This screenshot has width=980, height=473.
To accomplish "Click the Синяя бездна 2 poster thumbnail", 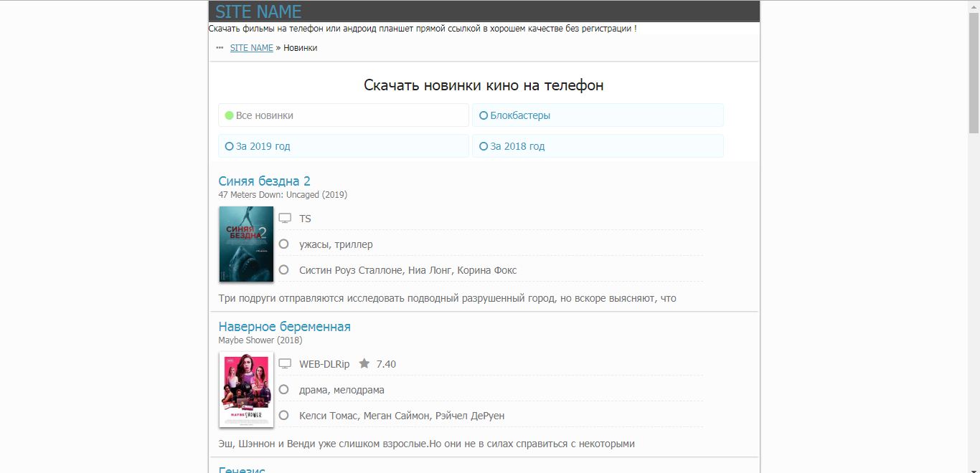I will coord(246,244).
